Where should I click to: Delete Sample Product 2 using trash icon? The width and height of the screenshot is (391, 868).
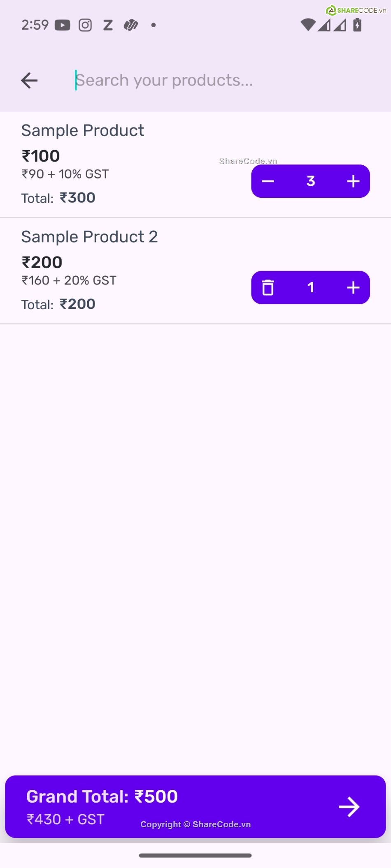[x=268, y=287]
